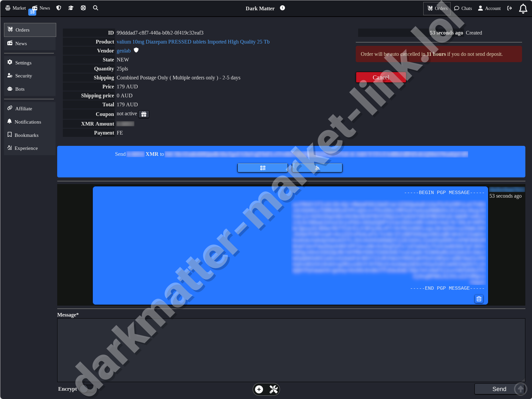Click the notification bell in top right
Image resolution: width=532 pixels, height=399 pixels.
[x=523, y=9]
